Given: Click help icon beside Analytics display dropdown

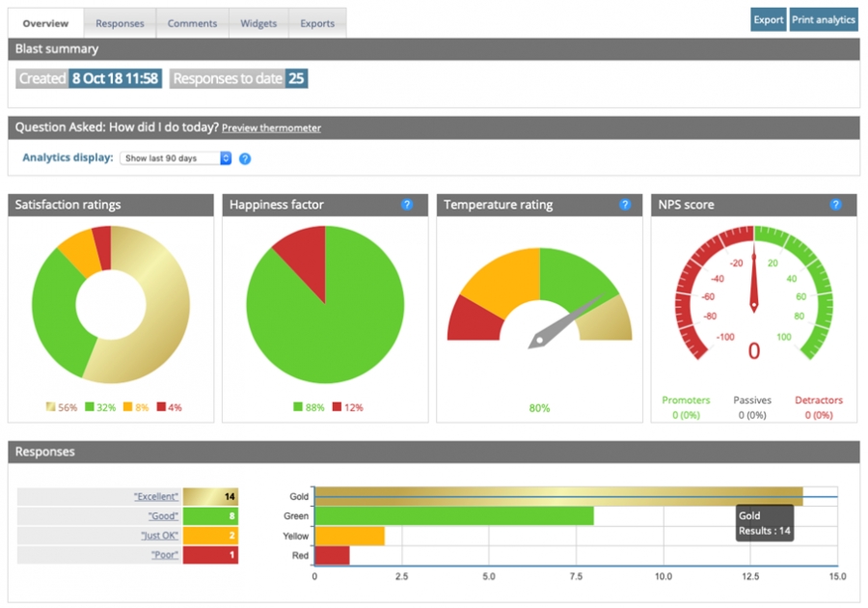Looking at the screenshot, I should [x=245, y=158].
